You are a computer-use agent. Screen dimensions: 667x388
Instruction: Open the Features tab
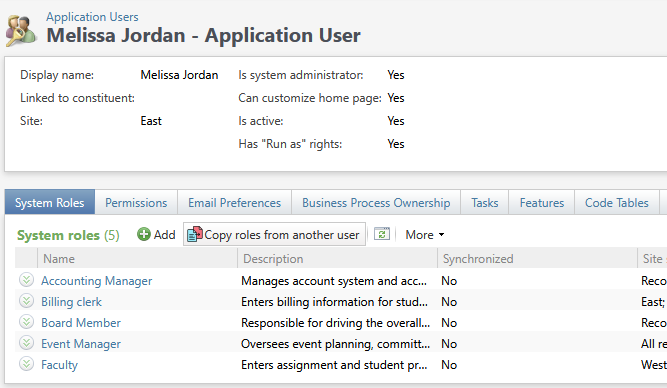[542, 202]
